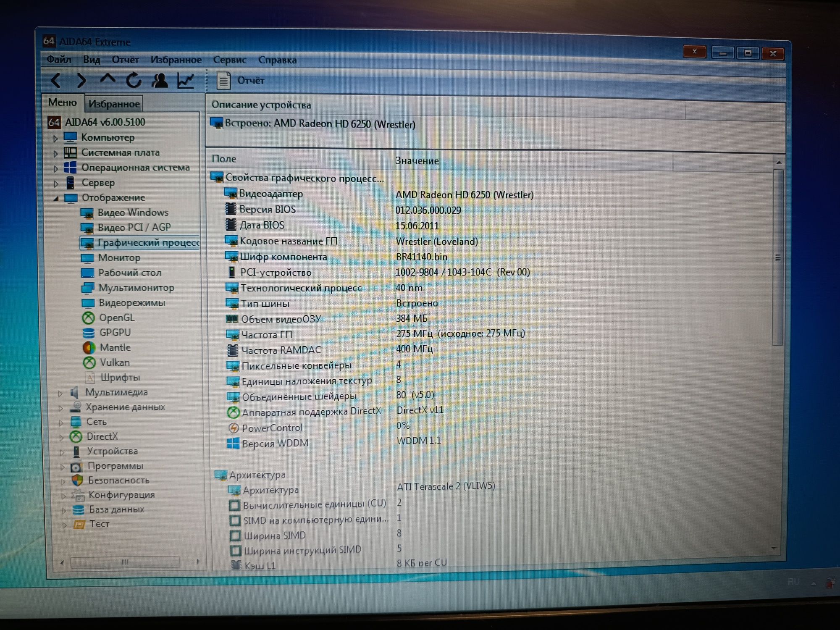Refresh the page with the Refresh icon
This screenshot has height=630, width=840.
134,80
